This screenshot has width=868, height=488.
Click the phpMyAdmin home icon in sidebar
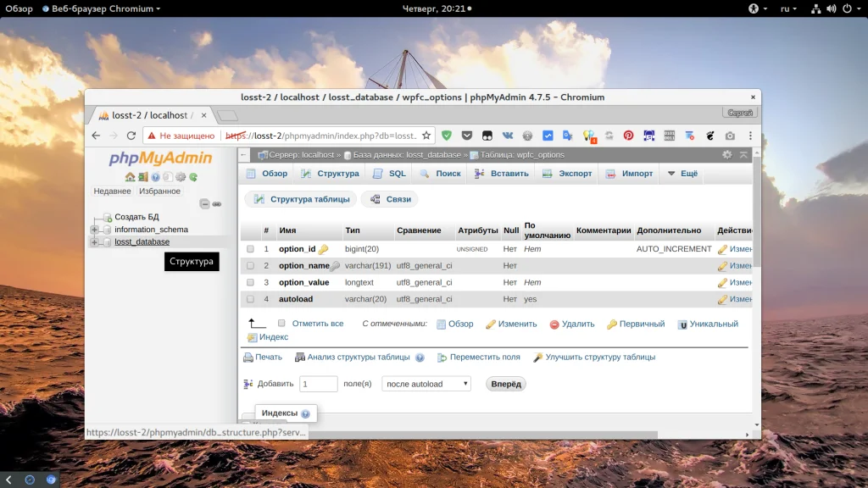(x=130, y=177)
